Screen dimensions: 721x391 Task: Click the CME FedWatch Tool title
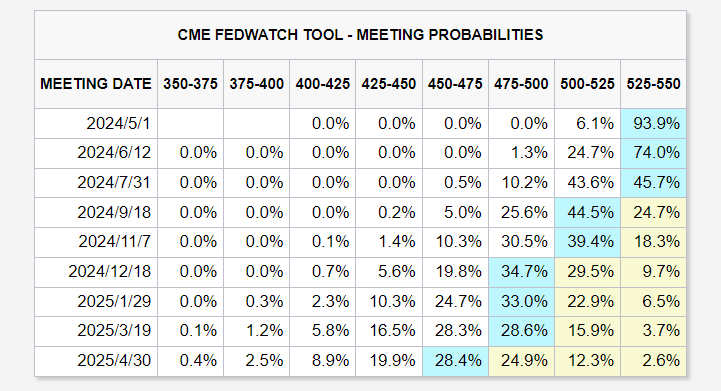click(x=360, y=35)
